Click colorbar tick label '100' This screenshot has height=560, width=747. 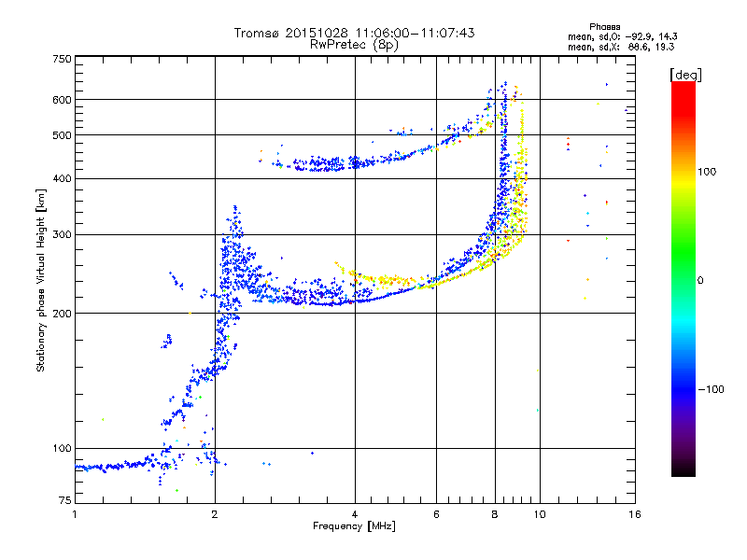point(707,172)
